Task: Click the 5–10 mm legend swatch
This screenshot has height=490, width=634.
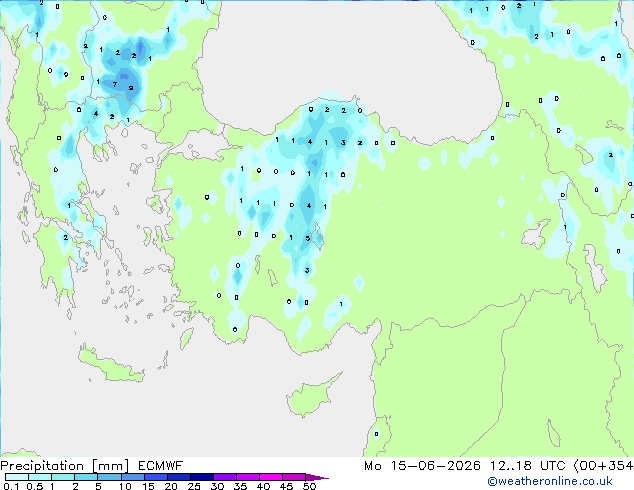Action: coord(109,477)
